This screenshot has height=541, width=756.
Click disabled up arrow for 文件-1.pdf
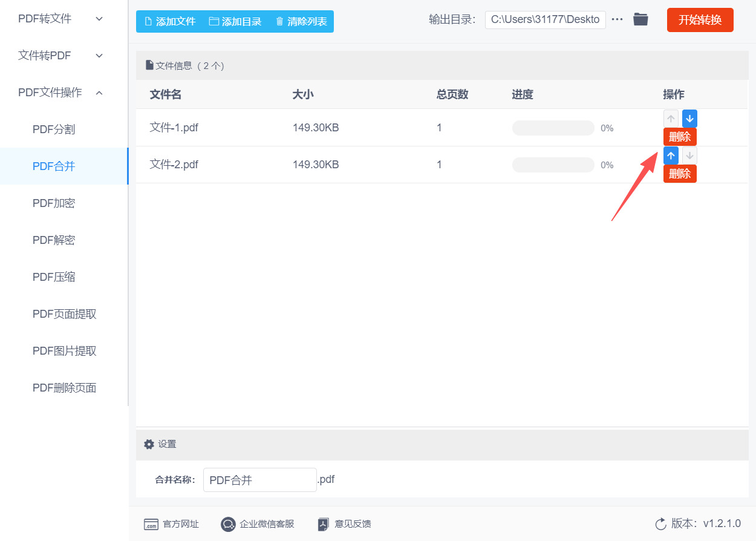(671, 119)
